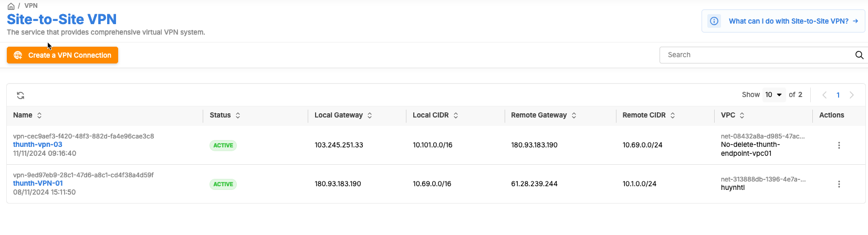The width and height of the screenshot is (868, 235).
Task: Select page 1 in pagination
Action: tap(838, 95)
